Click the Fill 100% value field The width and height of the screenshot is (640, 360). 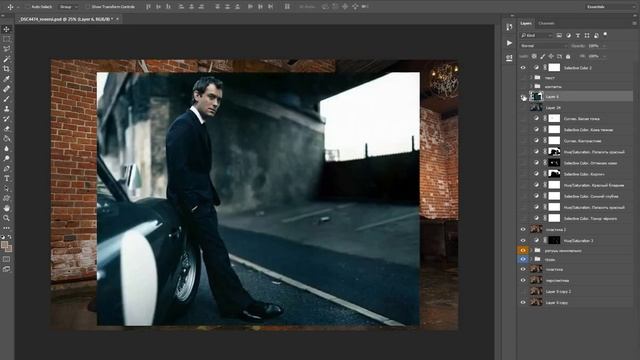tap(593, 56)
